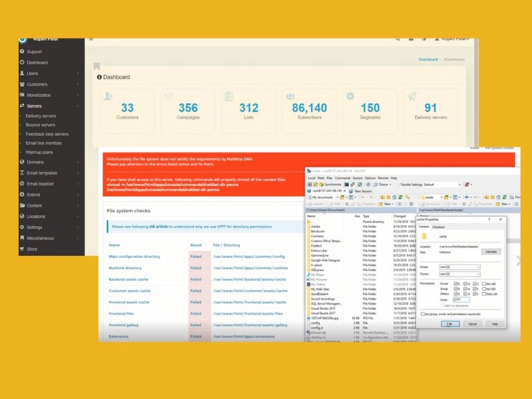The width and height of the screenshot is (532, 399).
Task: Enable the Sticky bit checkbox
Action: (x=484, y=294)
